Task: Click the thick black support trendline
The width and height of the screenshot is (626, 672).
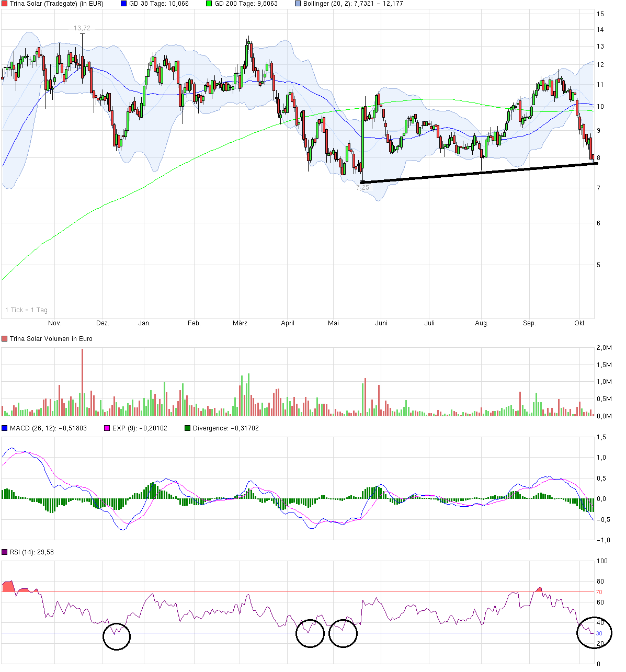Action: tap(479, 173)
